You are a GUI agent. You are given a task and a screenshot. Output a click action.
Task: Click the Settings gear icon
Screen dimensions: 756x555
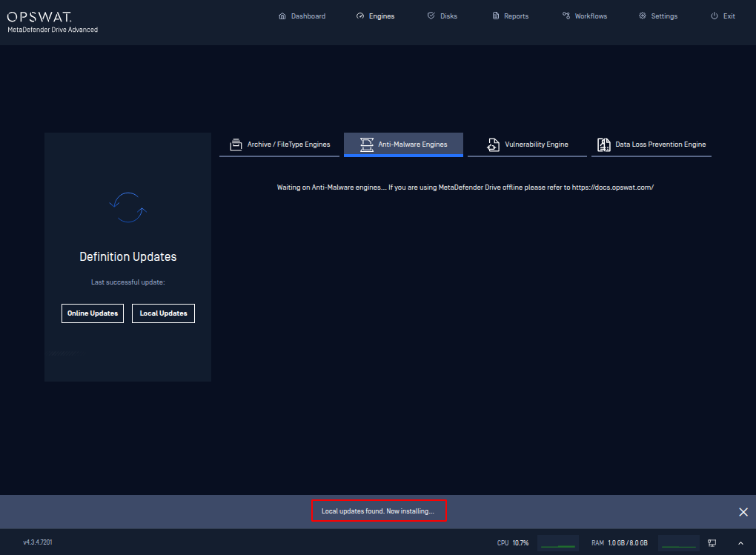pos(642,16)
